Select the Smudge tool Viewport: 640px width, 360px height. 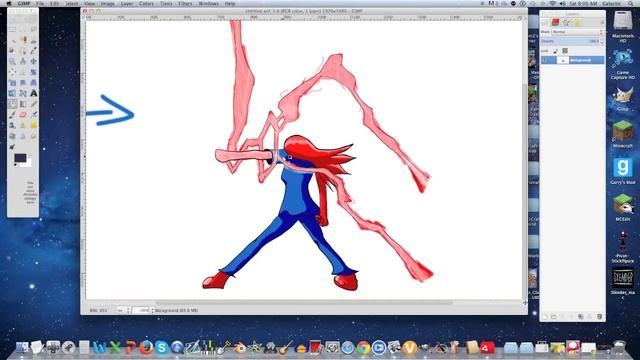coord(33,136)
